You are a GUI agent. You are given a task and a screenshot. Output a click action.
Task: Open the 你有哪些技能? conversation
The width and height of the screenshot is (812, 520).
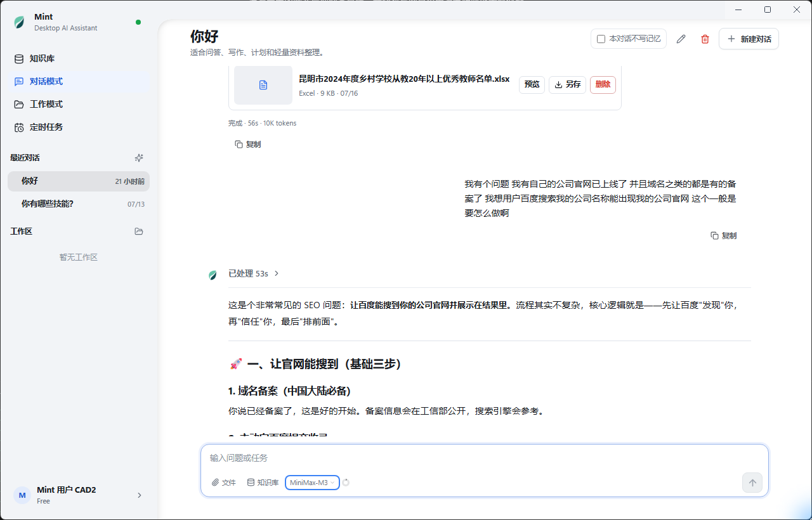click(79, 204)
